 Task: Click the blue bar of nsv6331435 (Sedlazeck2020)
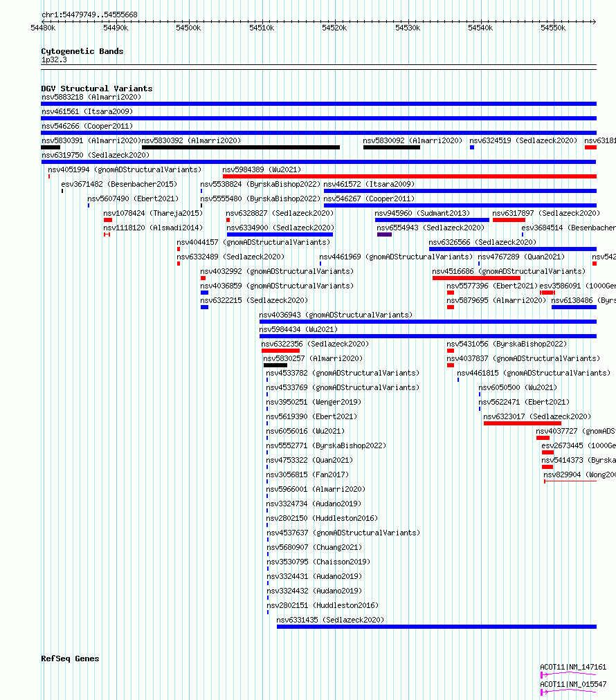point(437,627)
